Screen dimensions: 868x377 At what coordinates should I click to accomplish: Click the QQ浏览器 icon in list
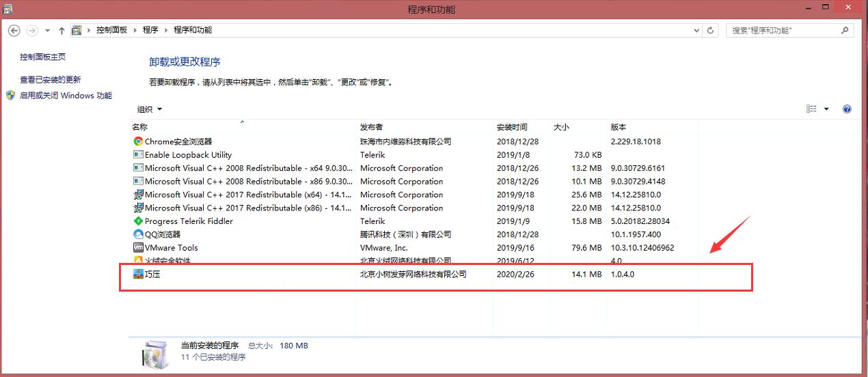point(138,234)
